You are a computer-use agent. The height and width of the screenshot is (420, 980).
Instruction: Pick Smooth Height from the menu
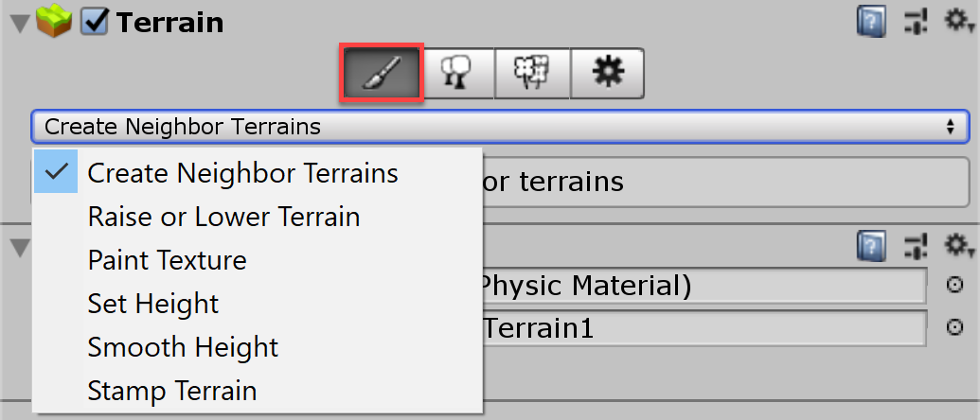coord(183,347)
